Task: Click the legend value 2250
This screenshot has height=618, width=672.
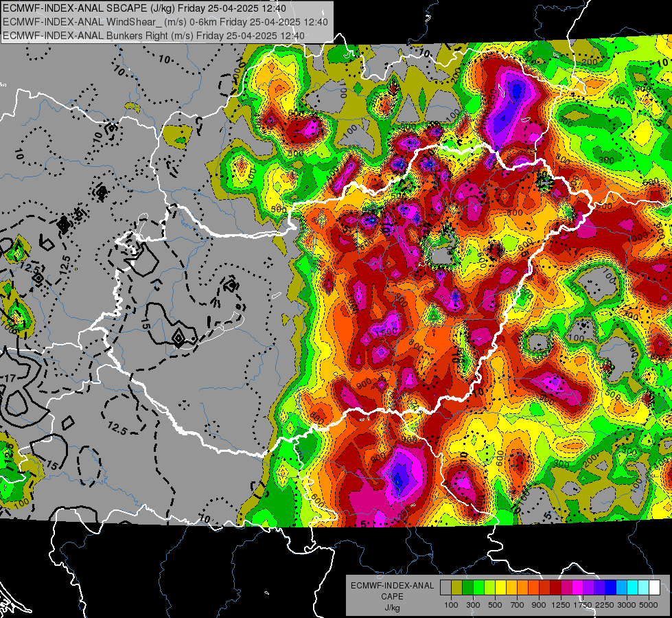Action: click(605, 605)
